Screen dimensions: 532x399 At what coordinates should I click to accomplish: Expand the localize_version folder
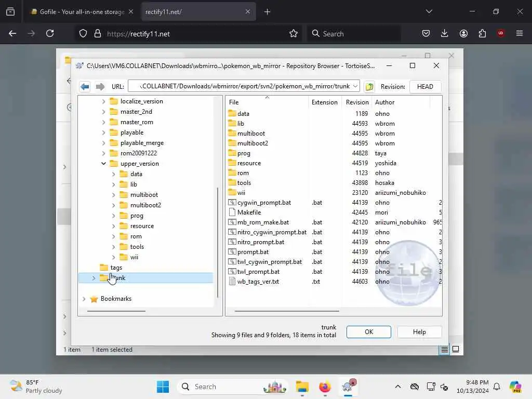(x=103, y=101)
